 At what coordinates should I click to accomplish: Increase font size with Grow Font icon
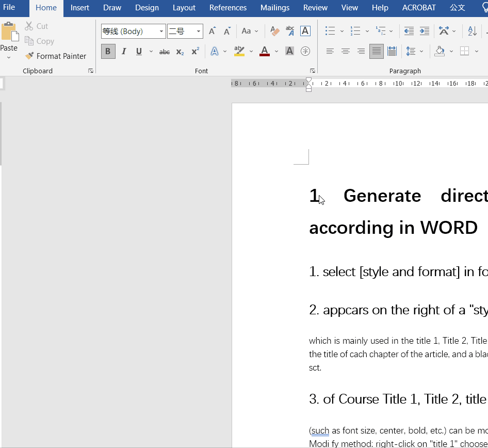coord(212,31)
